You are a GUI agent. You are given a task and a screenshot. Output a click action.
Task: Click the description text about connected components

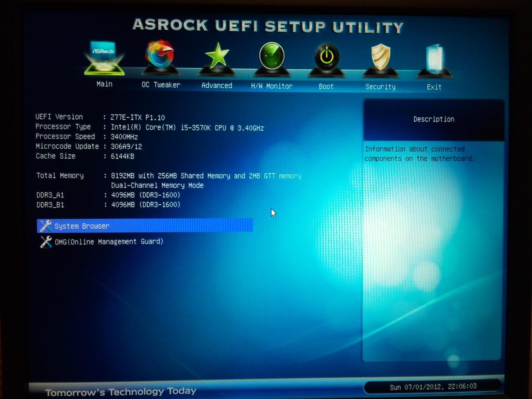[x=420, y=154]
